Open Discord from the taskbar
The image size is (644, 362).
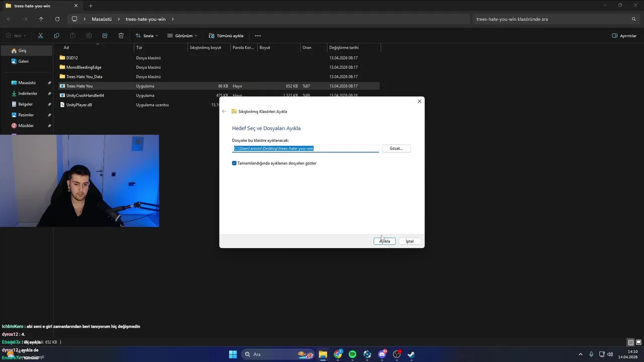pyautogui.click(x=382, y=354)
